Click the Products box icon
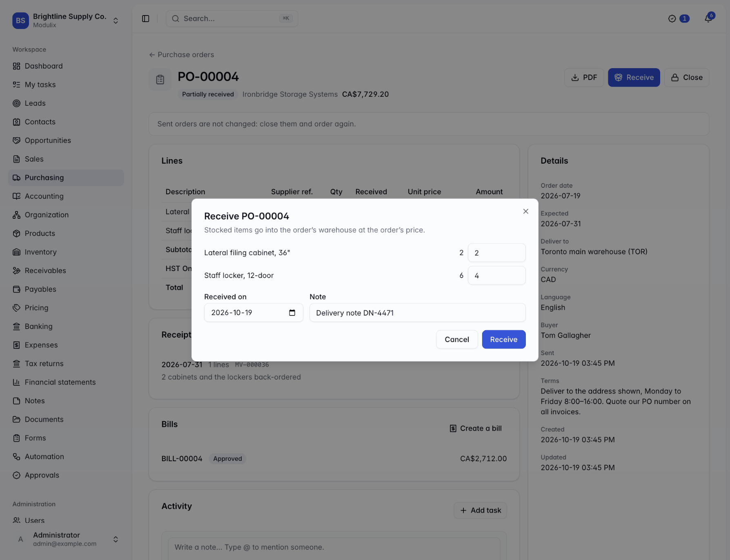Viewport: 730px width, 560px height. click(16, 233)
